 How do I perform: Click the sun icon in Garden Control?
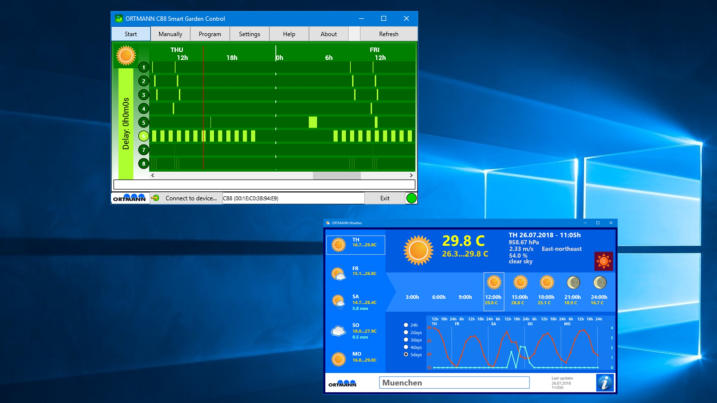pos(126,55)
